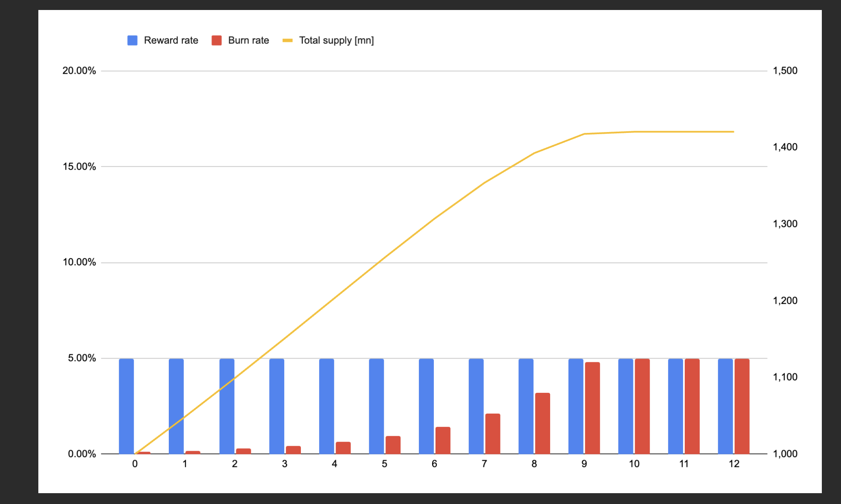Click the blue Reward rate bar at x=5
The width and height of the screenshot is (841, 504).
click(x=376, y=406)
